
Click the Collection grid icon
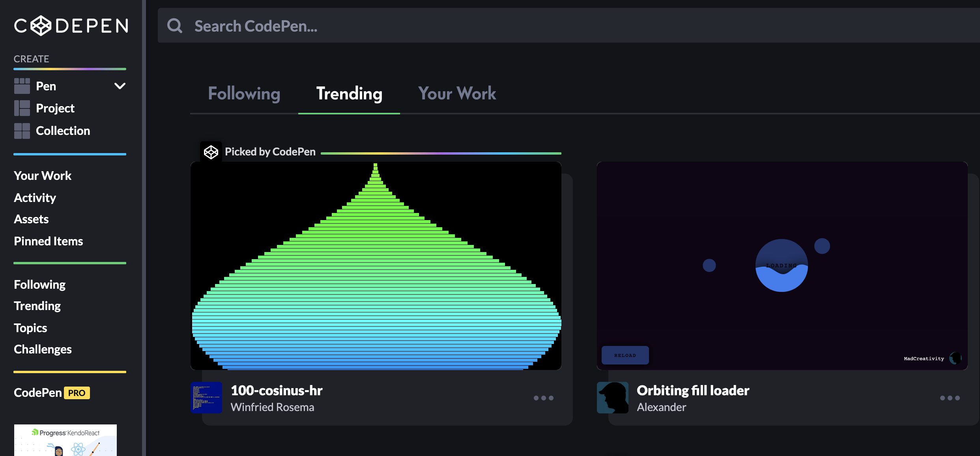[22, 131]
